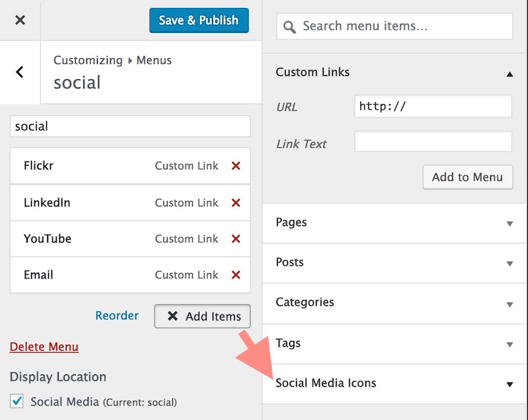Viewport: 528px width, 420px height.
Task: Click the Display Location heading
Action: click(58, 376)
